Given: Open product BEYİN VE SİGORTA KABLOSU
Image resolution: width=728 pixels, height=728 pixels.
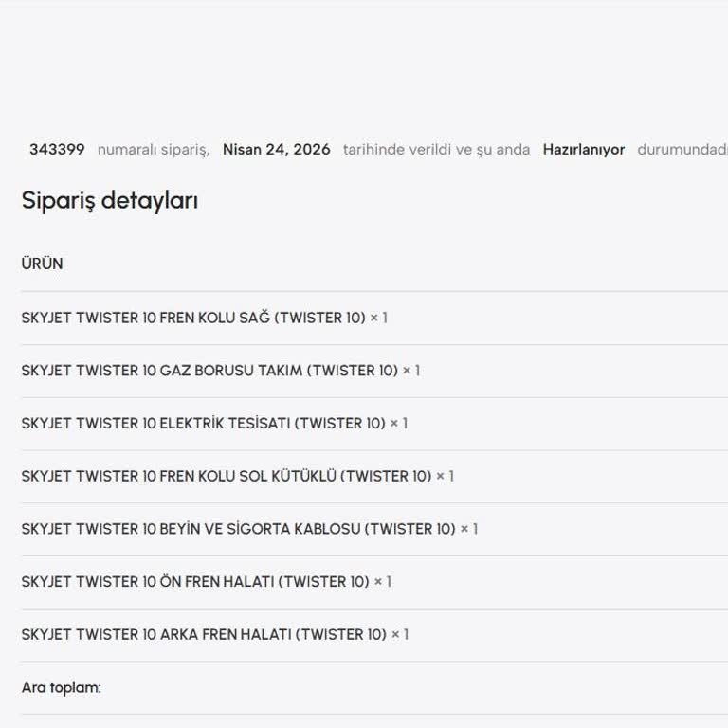Looking at the screenshot, I should (x=239, y=529).
